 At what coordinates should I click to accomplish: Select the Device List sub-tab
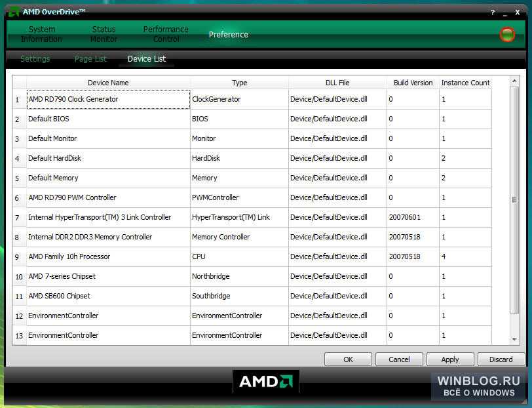[x=147, y=59]
